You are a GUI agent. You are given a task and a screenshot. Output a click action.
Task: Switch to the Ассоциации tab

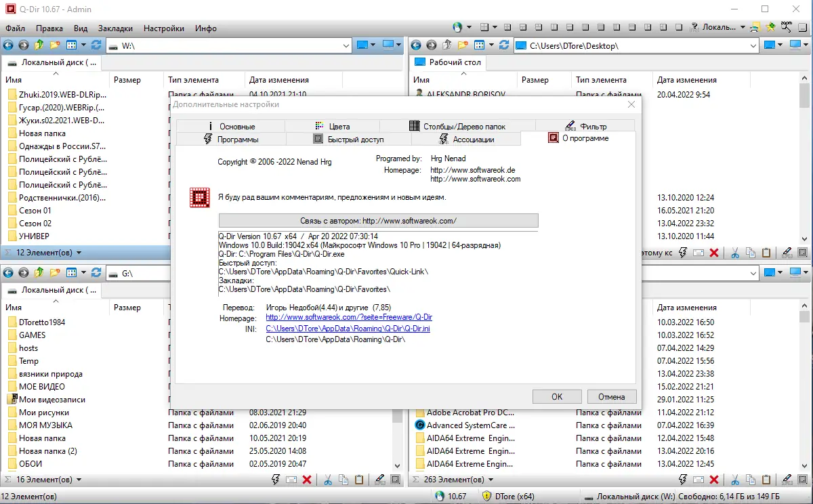(x=466, y=139)
